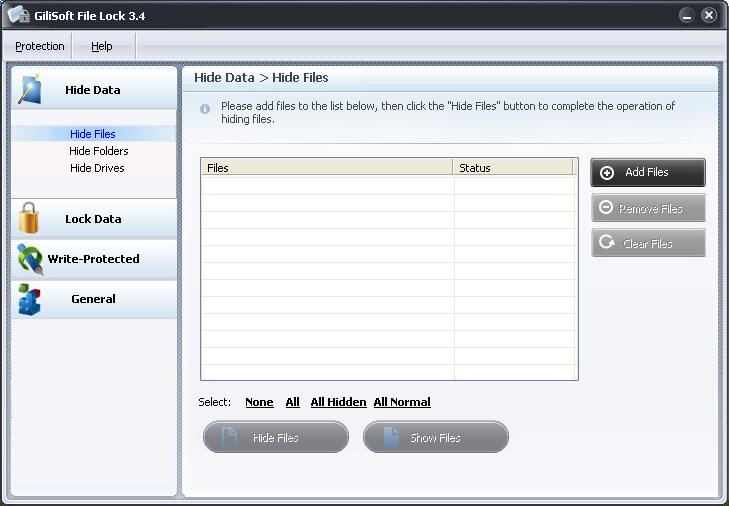Viewport: 729px width, 506px height.
Task: Click the All Hidden link
Action: (x=338, y=402)
